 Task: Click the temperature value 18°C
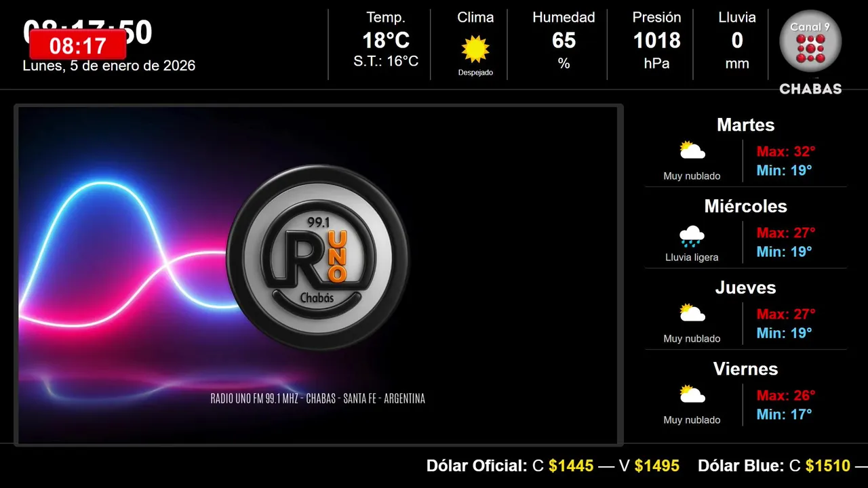(386, 41)
